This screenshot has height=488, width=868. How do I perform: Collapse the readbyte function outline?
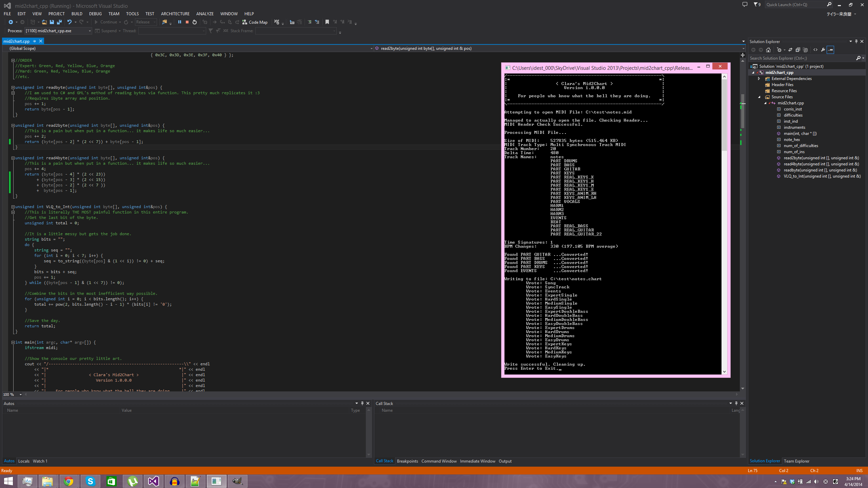click(13, 87)
